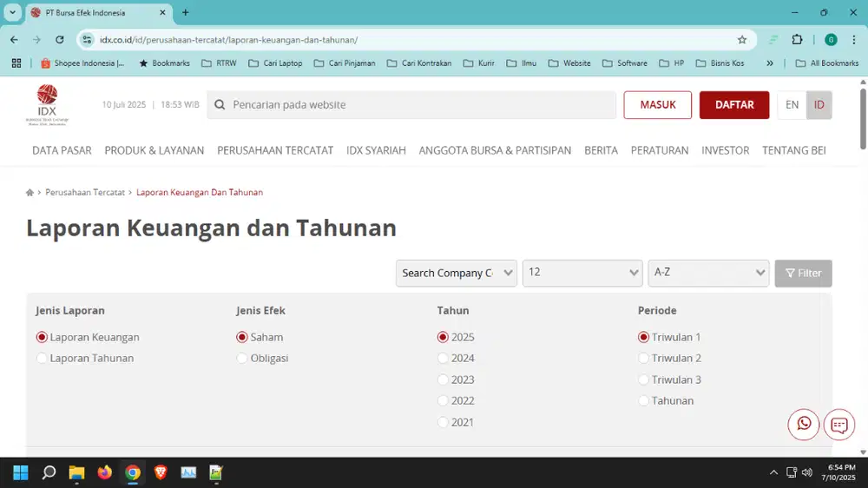Image resolution: width=868 pixels, height=488 pixels.
Task: Select Laporan Tahunan radio
Action: [42, 359]
